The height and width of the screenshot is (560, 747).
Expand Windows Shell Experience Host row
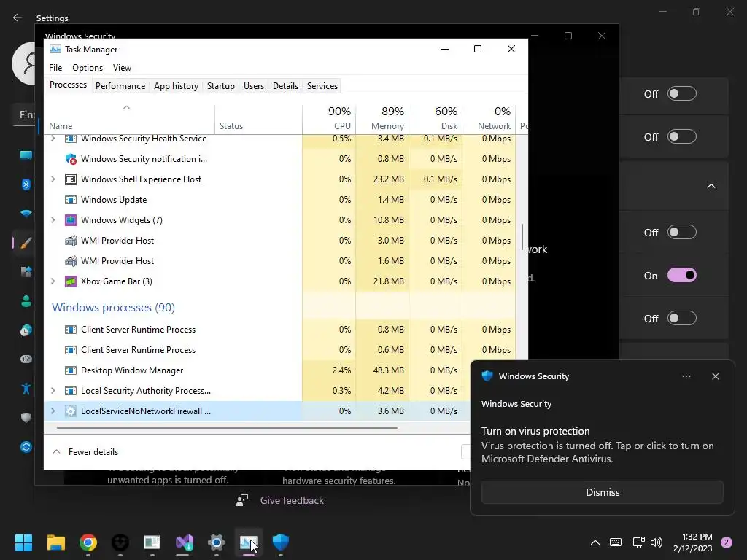click(x=53, y=179)
